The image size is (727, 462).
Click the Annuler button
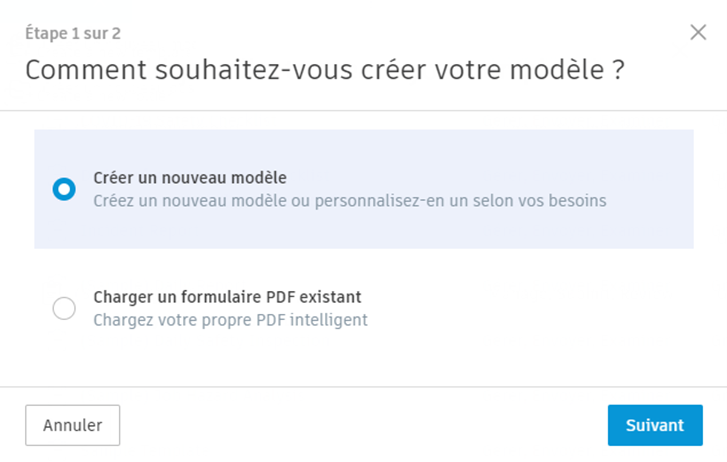72,425
